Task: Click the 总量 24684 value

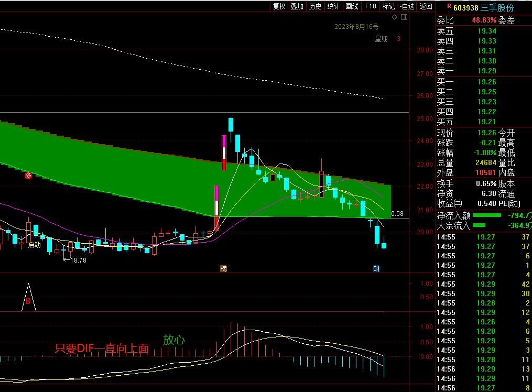Action: pos(486,163)
